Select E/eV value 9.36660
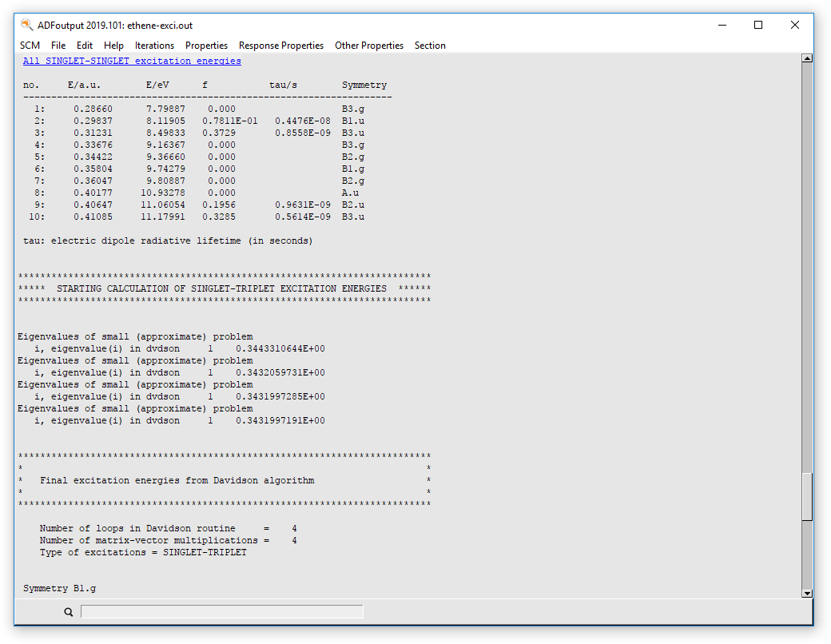 click(x=166, y=157)
